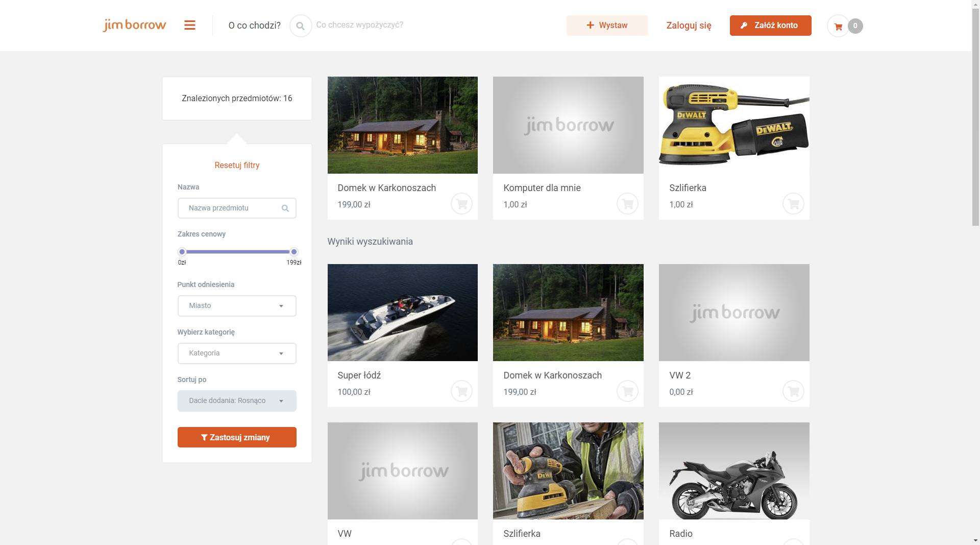Add Komputer dla mnie to cart
Image resolution: width=980 pixels, height=545 pixels.
(627, 204)
